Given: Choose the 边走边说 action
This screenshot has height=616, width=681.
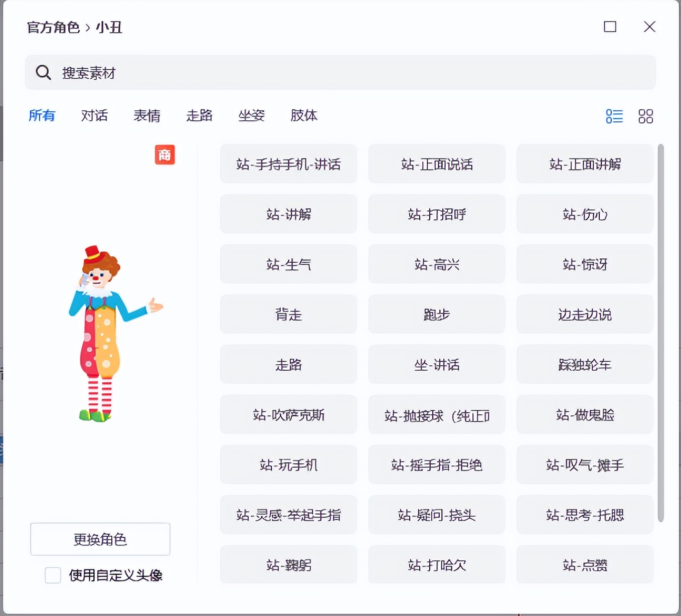Looking at the screenshot, I should 584,315.
